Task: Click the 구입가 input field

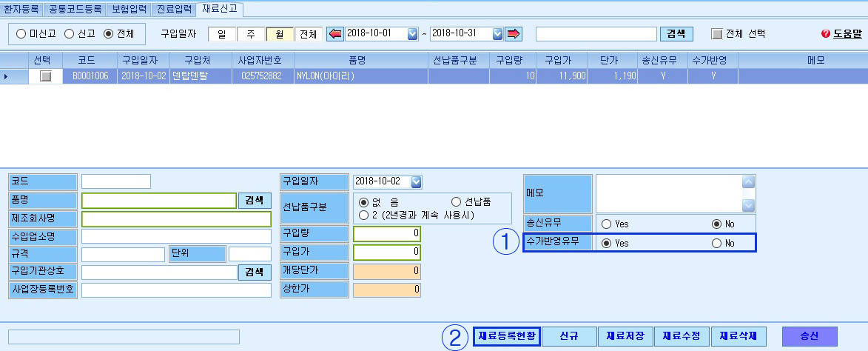Action: [387, 253]
